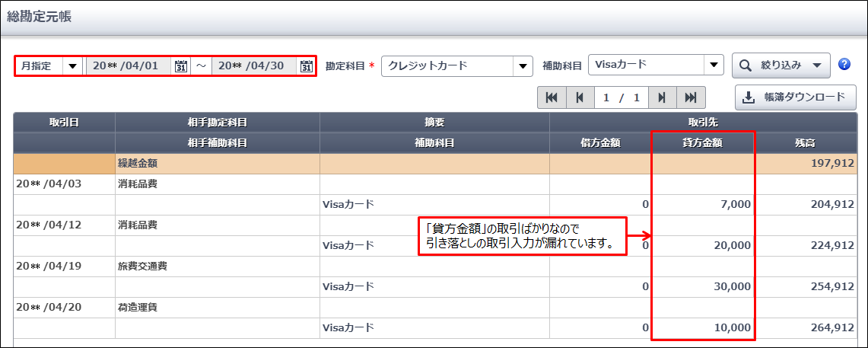Click the end date field 20**/04/30
868x348 pixels.
coord(255,66)
